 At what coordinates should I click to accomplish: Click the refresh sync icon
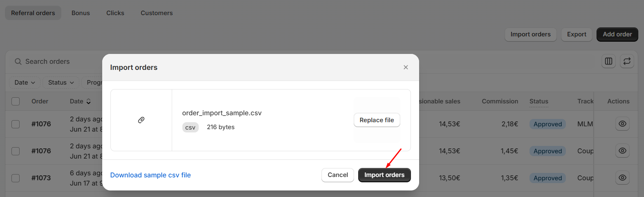pyautogui.click(x=627, y=61)
